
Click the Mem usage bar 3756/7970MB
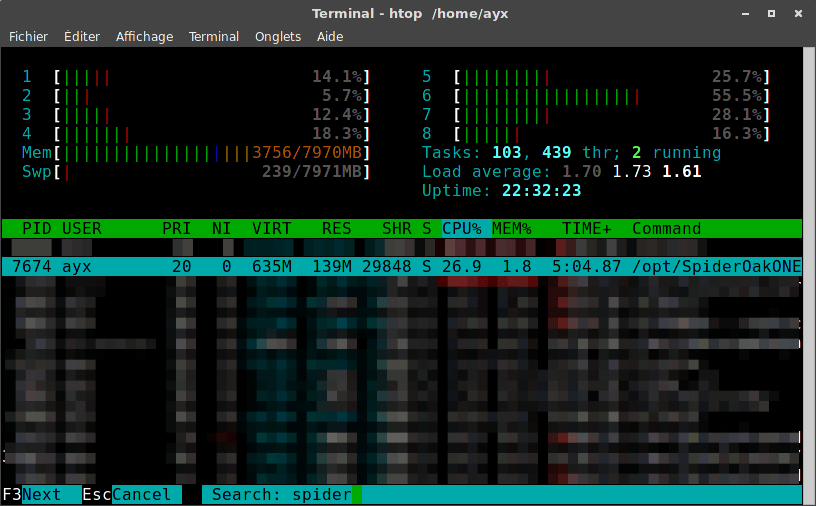[x=212, y=153]
